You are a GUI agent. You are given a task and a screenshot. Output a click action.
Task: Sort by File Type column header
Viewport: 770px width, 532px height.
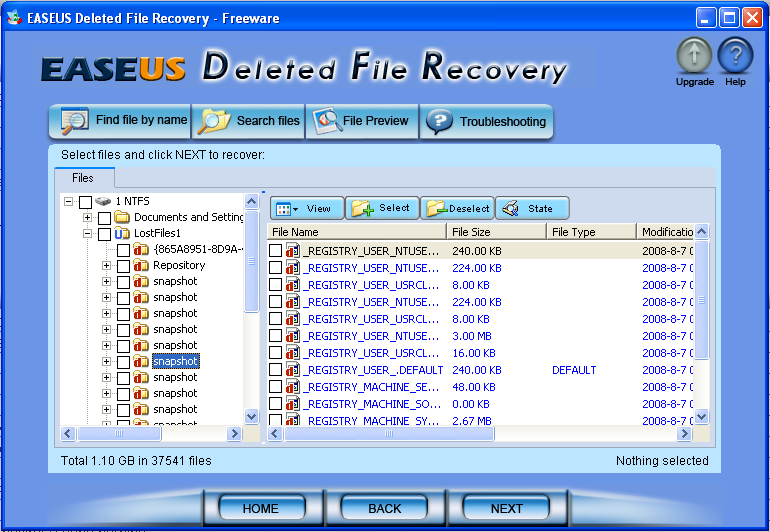[592, 231]
